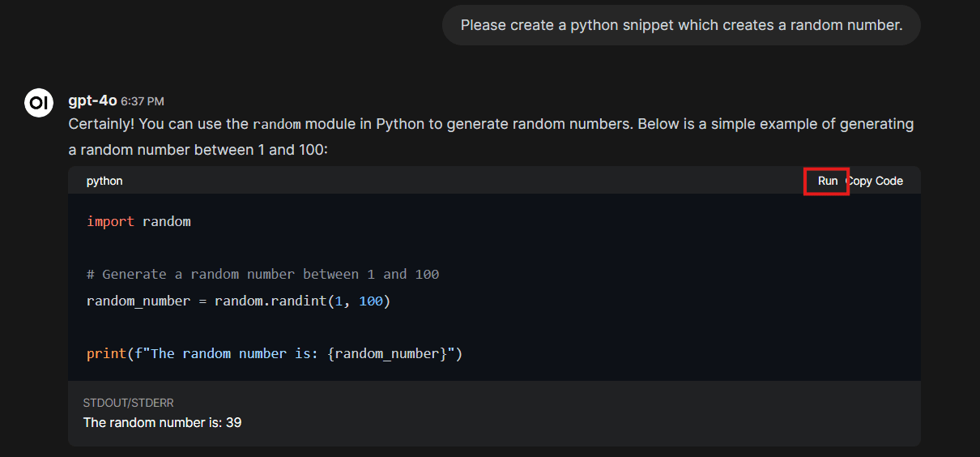
Task: Click the number 100 in randint call
Action: 370,301
